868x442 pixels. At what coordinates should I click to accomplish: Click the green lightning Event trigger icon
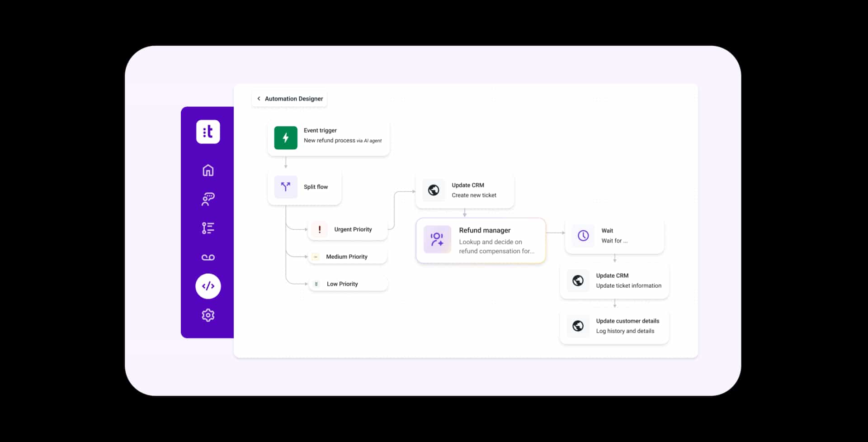[x=285, y=138]
